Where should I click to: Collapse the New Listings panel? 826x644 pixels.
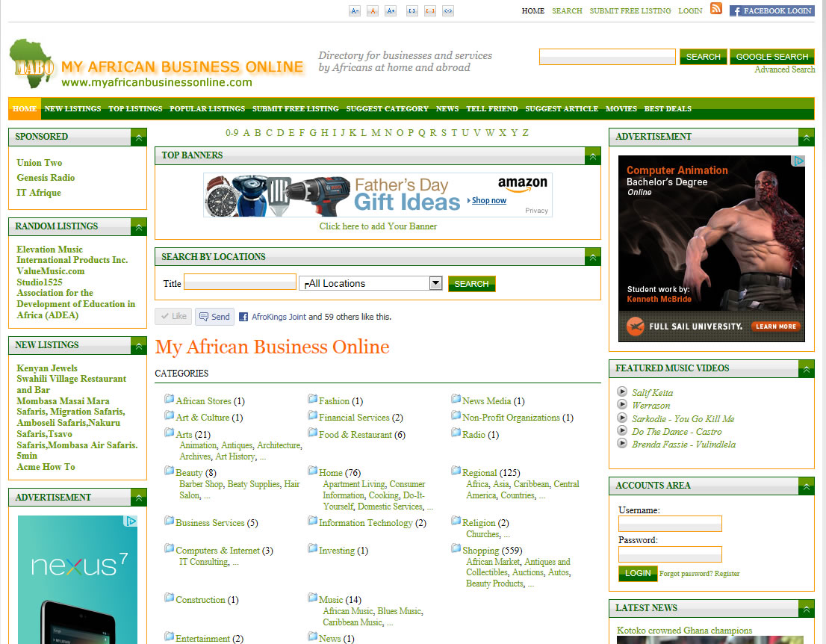139,346
